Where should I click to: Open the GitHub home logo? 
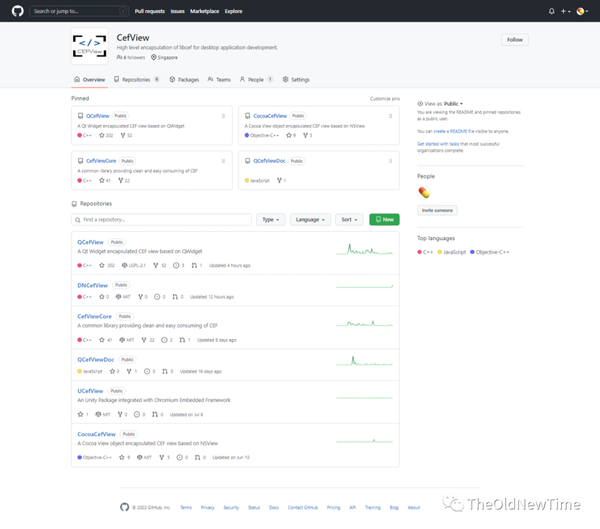coord(17,11)
